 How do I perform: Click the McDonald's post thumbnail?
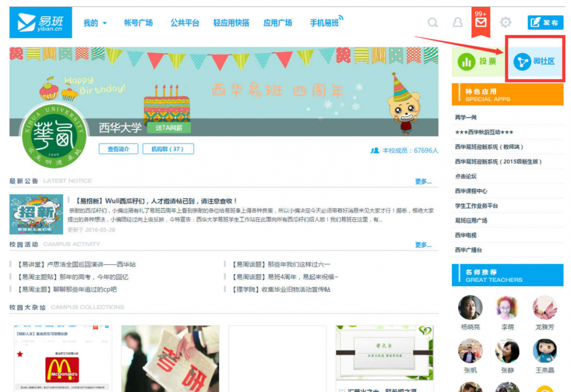point(62,359)
